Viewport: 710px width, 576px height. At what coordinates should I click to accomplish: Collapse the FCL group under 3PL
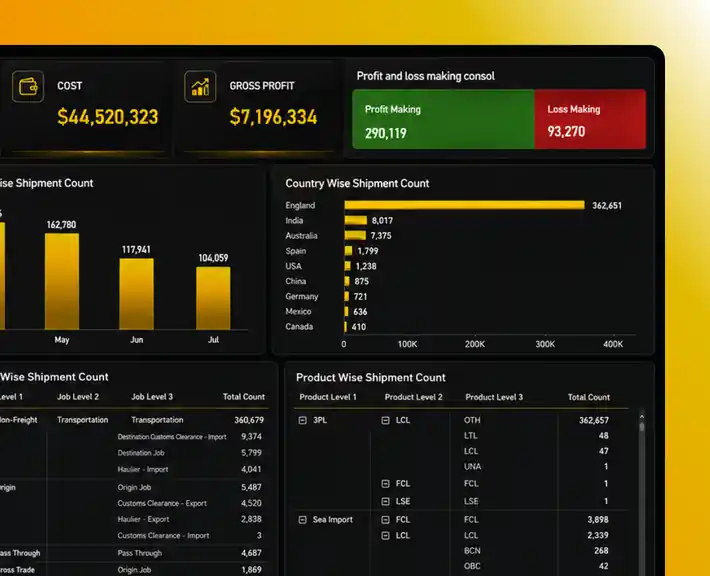(385, 484)
